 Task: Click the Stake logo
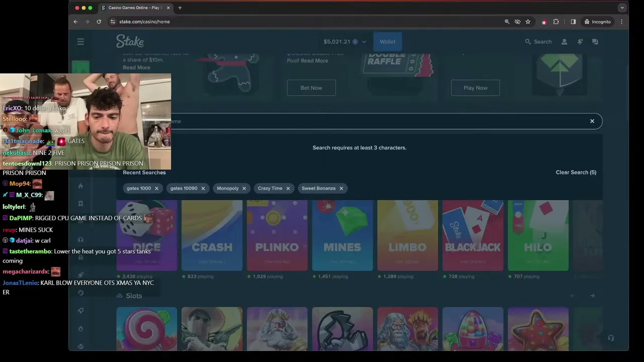[130, 41]
